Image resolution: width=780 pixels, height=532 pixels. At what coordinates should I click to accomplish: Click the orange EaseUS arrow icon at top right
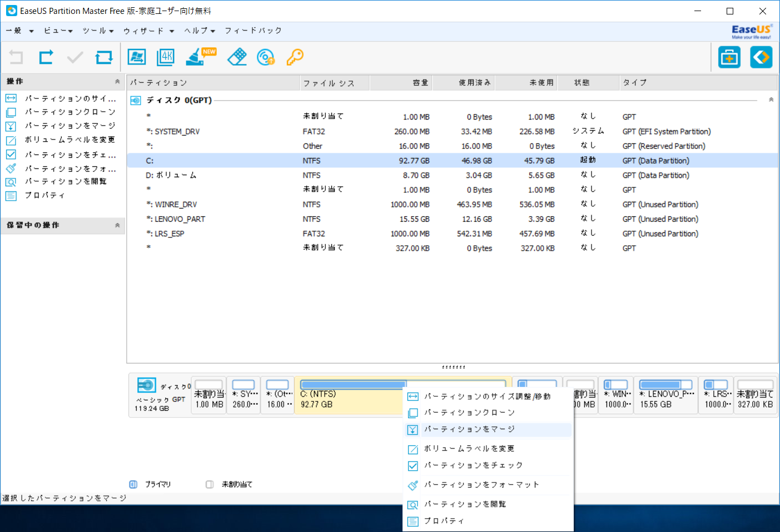tap(761, 57)
